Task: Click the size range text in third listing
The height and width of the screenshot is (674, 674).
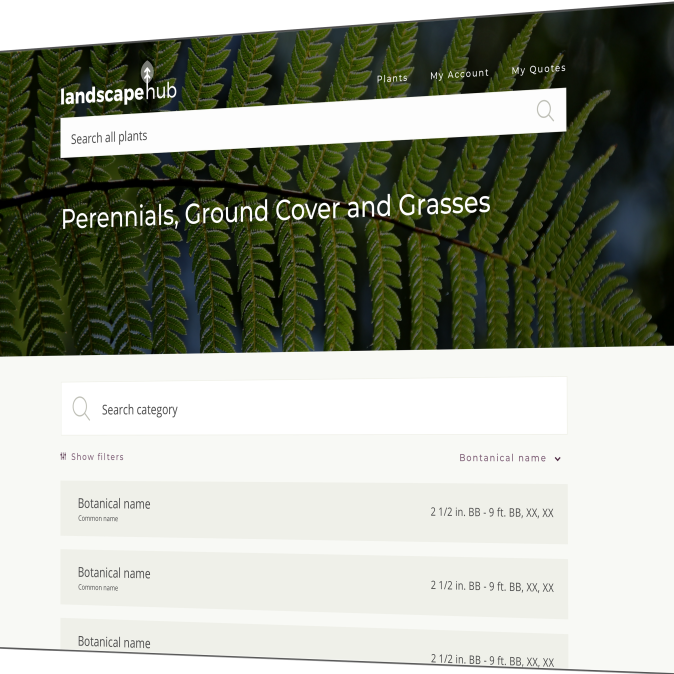Action: click(x=492, y=660)
